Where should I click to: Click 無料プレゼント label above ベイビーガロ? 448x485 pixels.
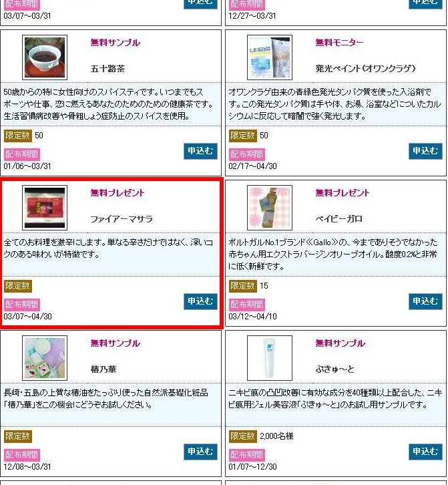pos(343,192)
